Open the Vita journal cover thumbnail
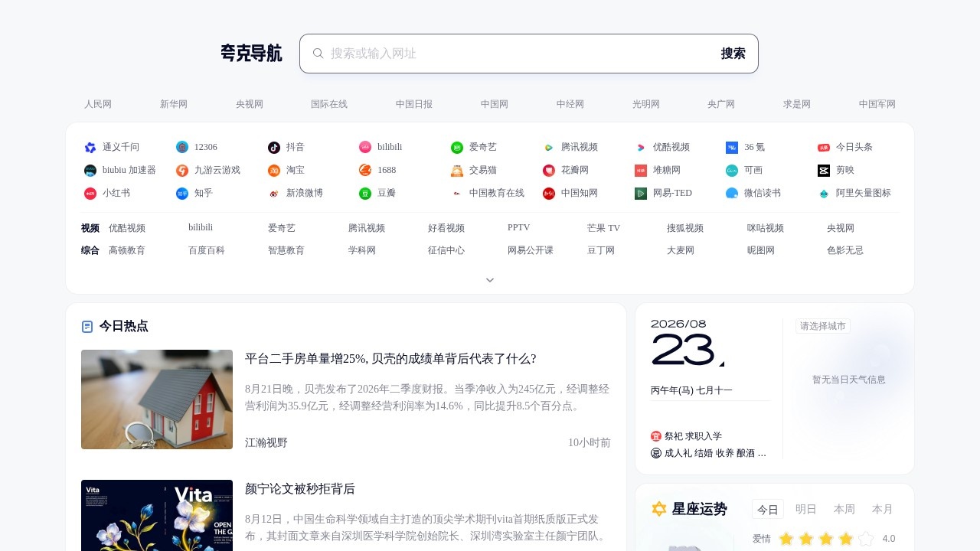Viewport: 980px width, 551px height. [157, 515]
